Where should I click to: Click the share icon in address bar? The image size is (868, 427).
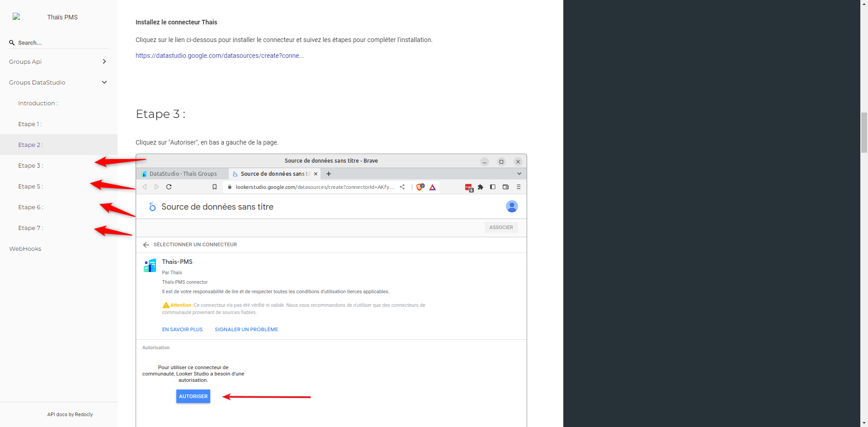402,187
